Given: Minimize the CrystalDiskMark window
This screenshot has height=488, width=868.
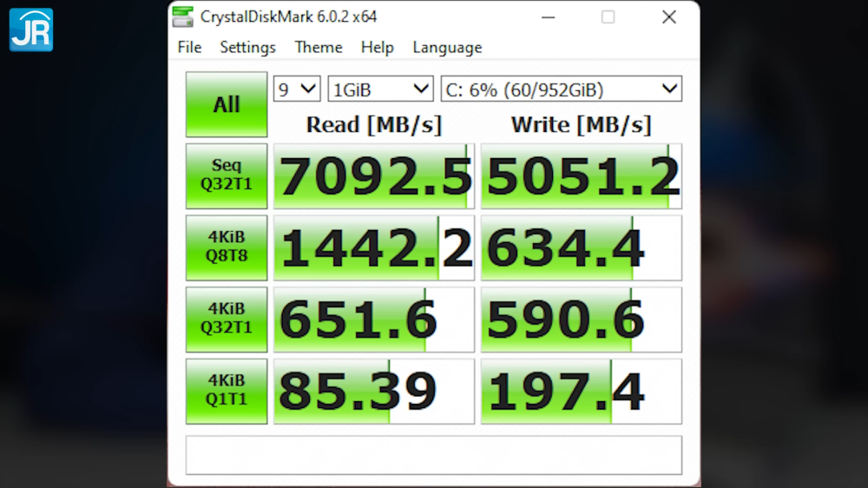Looking at the screenshot, I should [548, 17].
